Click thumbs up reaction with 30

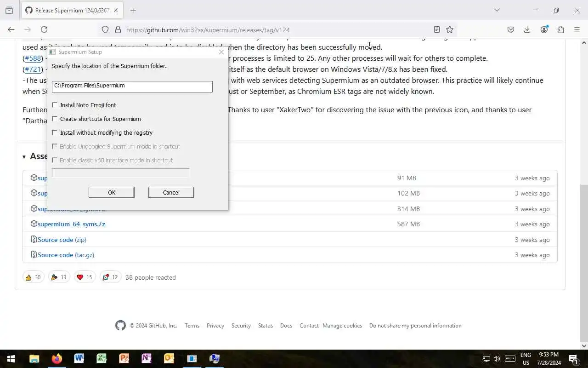pyautogui.click(x=33, y=277)
